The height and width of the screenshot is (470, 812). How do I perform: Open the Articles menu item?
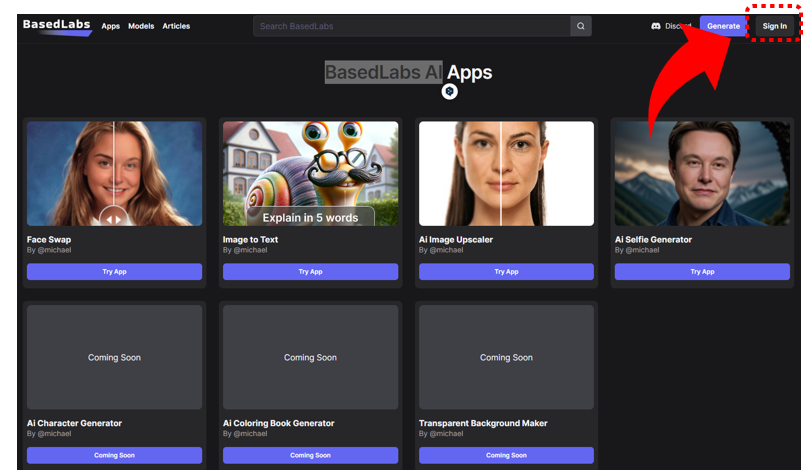coord(176,26)
